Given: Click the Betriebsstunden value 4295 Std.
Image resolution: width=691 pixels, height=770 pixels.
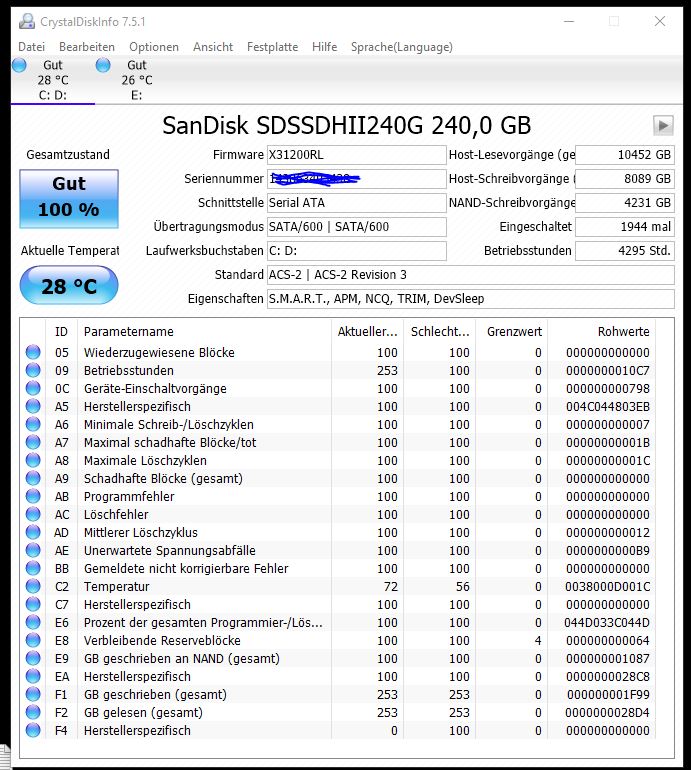Looking at the screenshot, I should click(x=625, y=251).
